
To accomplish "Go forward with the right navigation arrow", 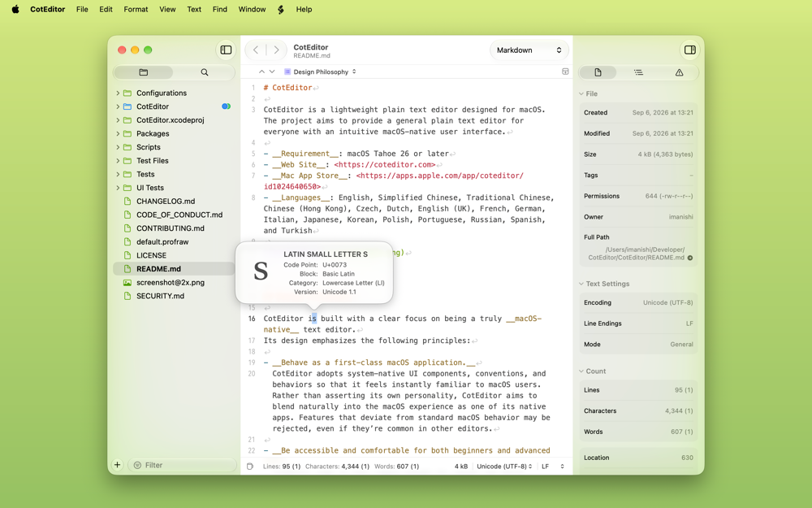I will [x=277, y=50].
